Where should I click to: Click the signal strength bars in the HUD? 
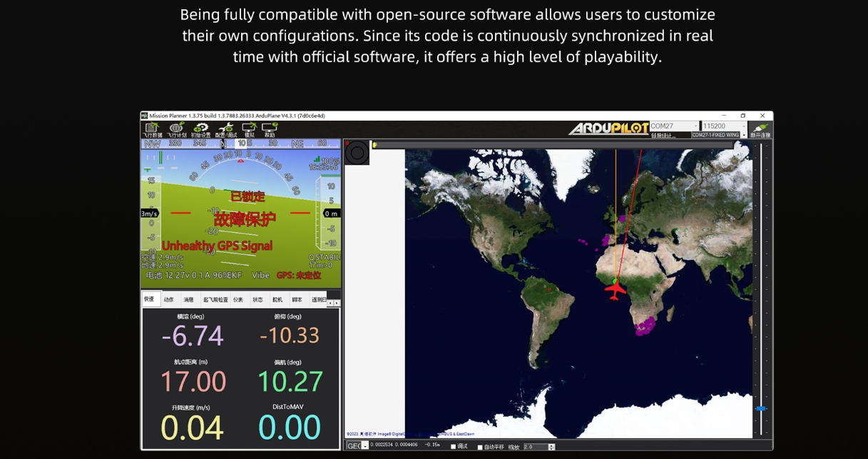[x=317, y=158]
